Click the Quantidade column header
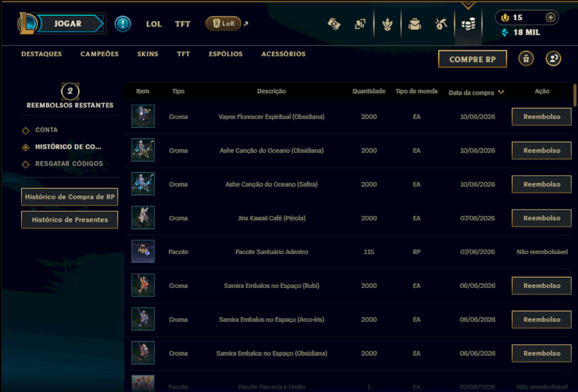 pyautogui.click(x=368, y=91)
